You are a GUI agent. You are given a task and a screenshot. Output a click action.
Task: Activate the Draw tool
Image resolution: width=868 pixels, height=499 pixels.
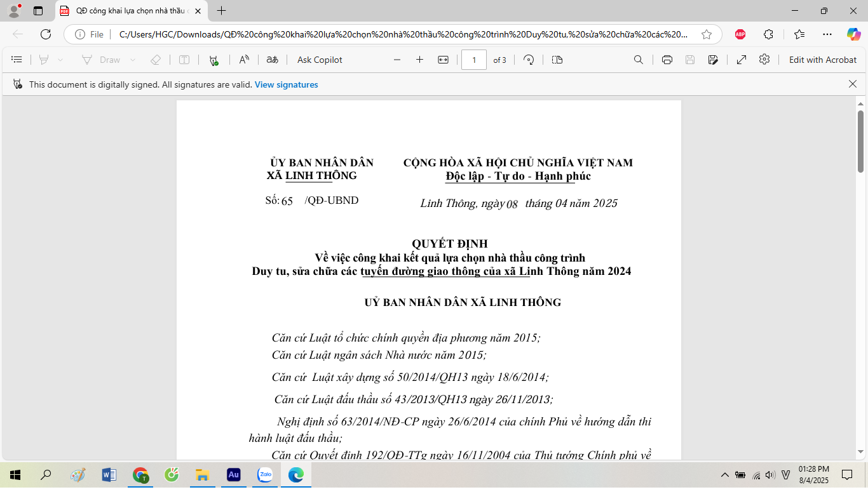[101, 60]
